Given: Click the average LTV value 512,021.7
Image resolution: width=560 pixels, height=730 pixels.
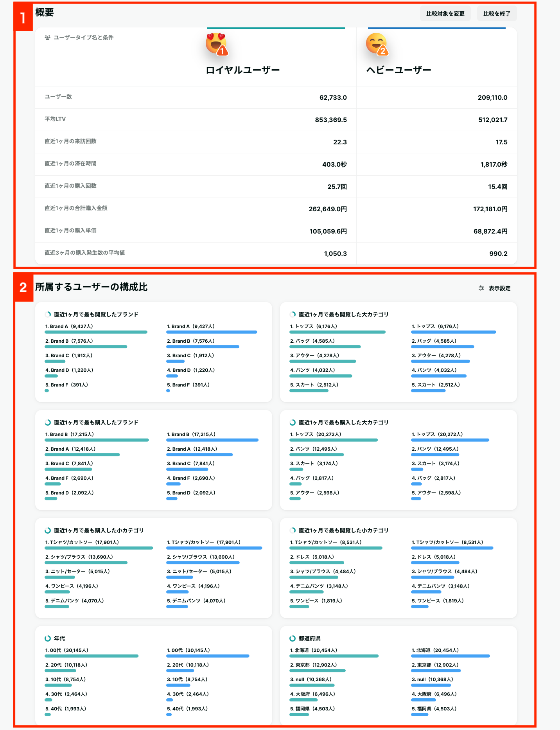Looking at the screenshot, I should tap(493, 120).
